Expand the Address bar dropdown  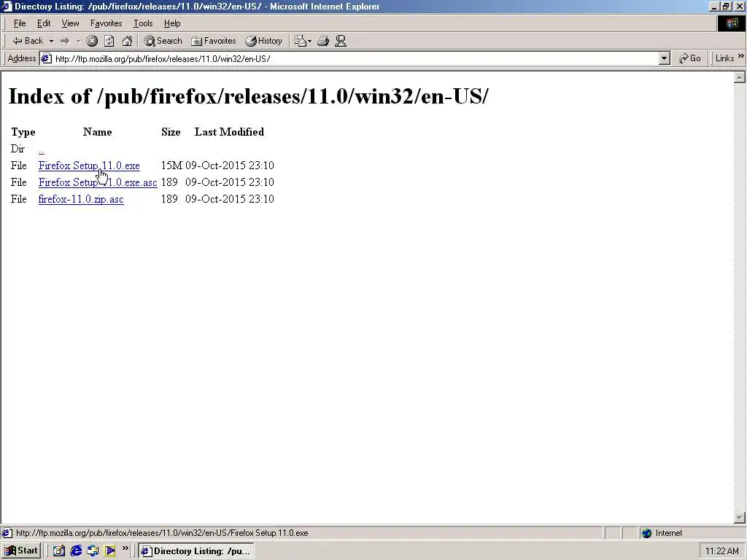coord(665,58)
